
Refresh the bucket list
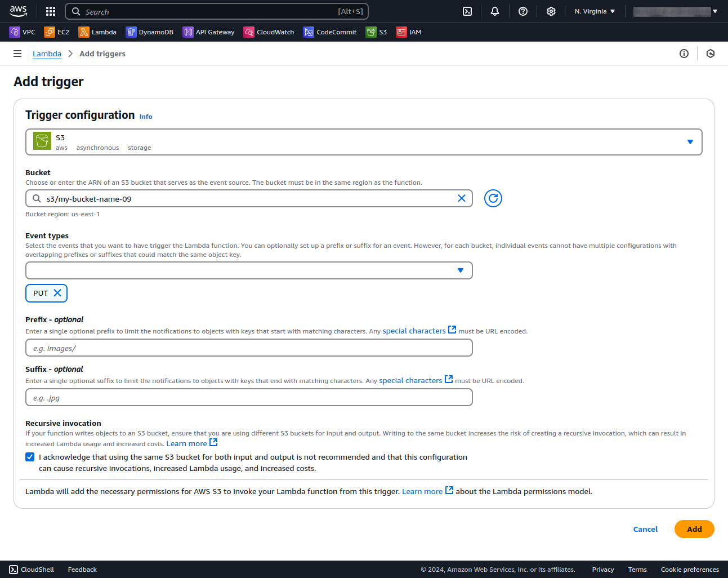click(x=493, y=198)
